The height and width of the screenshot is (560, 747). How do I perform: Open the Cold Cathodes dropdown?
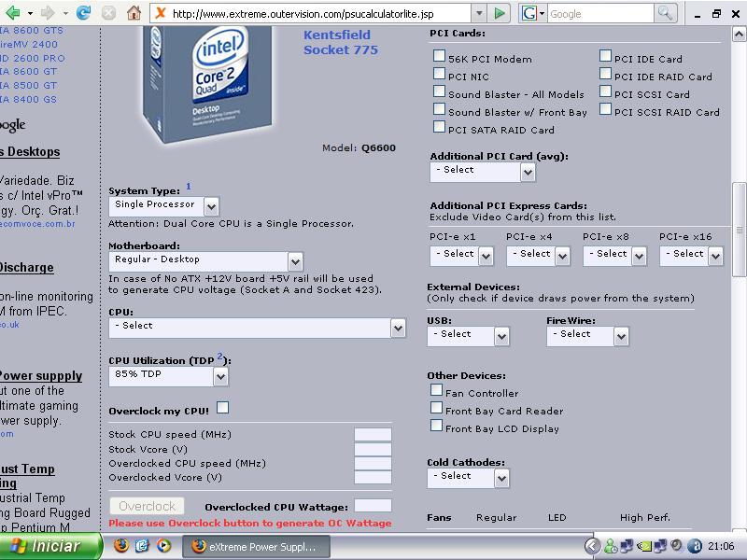click(x=469, y=478)
